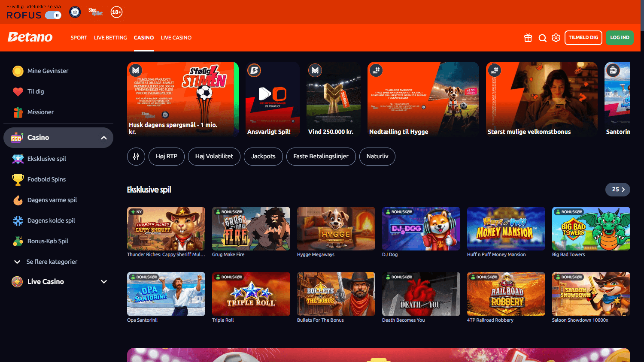Launch the Opa Santorini! game

pos(166,294)
